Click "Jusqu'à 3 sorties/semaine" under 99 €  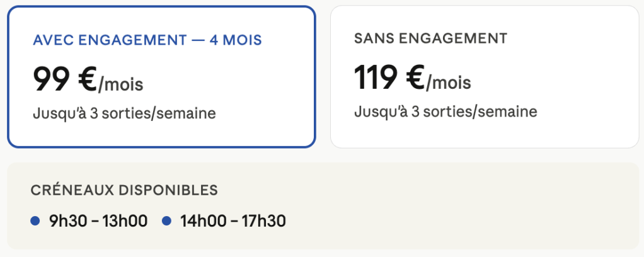(124, 113)
